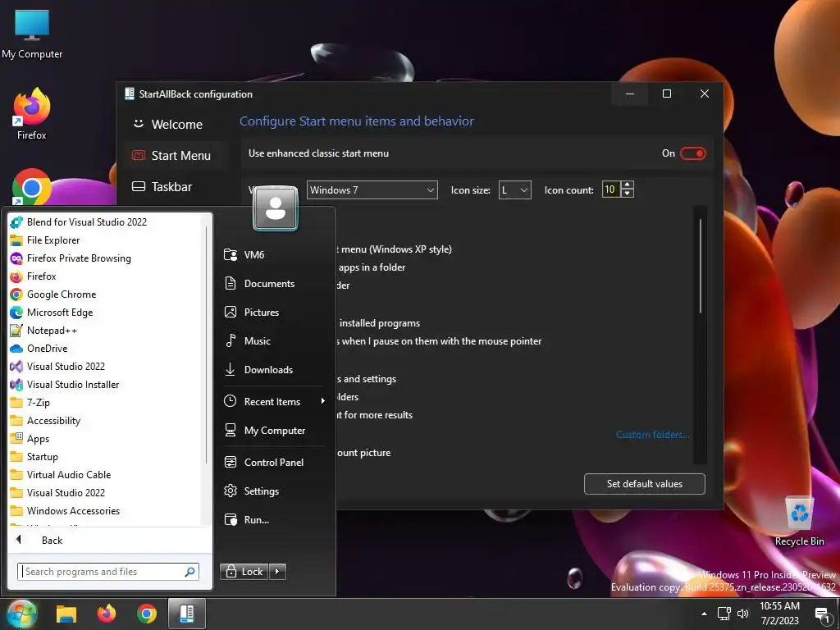Click the network tray icon
This screenshot has width=840, height=630.
[724, 614]
